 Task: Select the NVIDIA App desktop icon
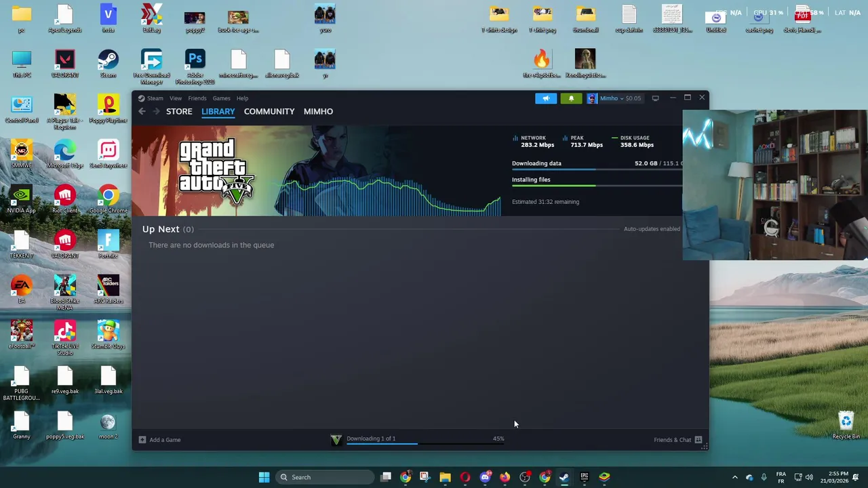coord(22,199)
